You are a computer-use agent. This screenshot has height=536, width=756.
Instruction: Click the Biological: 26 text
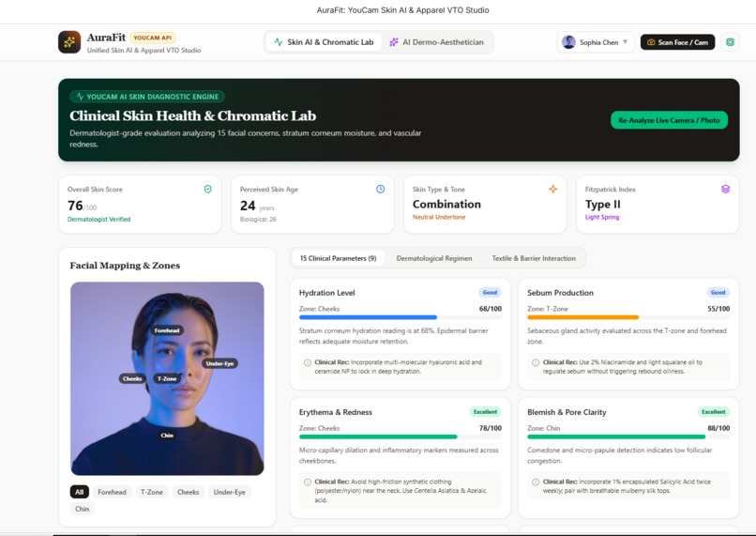tap(258, 219)
